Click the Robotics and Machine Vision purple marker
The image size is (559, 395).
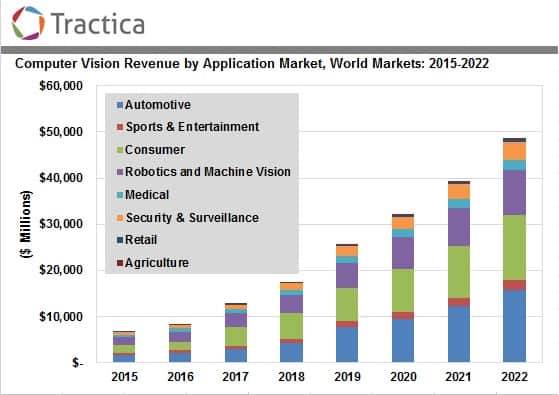point(120,172)
